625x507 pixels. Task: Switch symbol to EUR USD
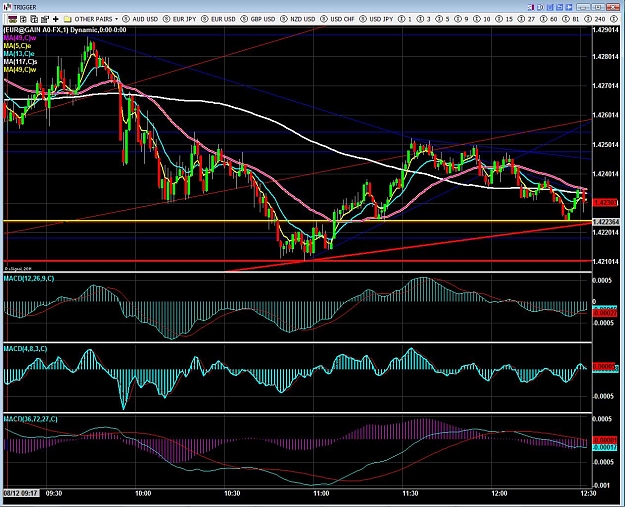click(218, 19)
